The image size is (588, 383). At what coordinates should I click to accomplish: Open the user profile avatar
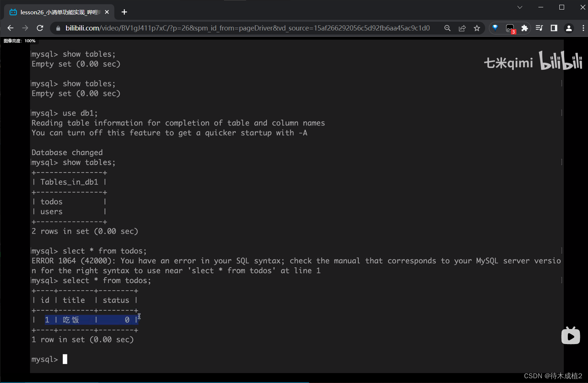569,28
